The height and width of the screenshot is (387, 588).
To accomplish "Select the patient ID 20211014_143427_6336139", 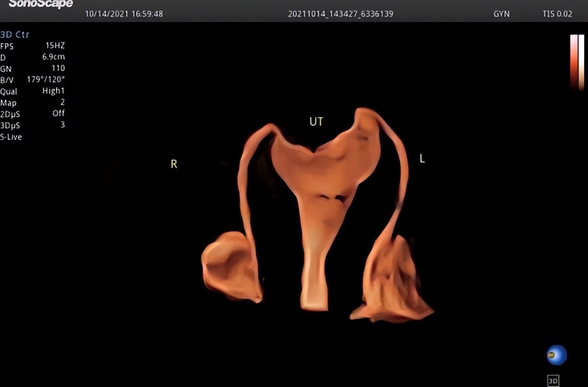I will point(340,14).
